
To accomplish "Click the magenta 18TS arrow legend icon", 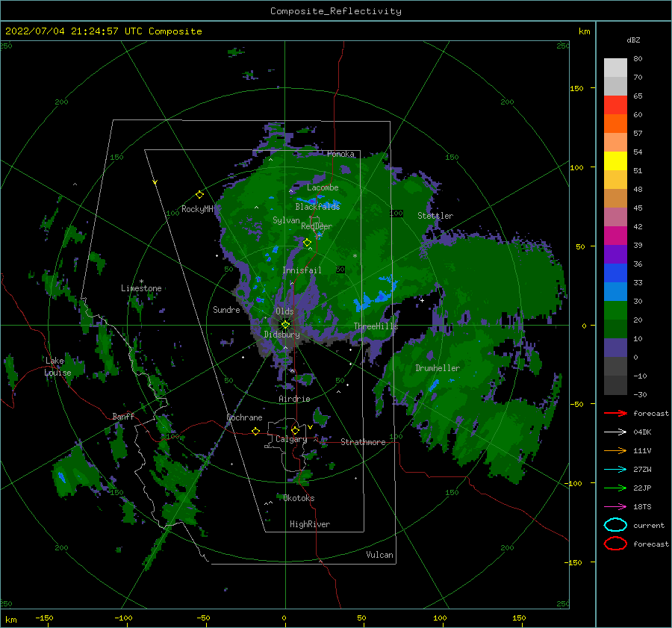I will pos(615,507).
